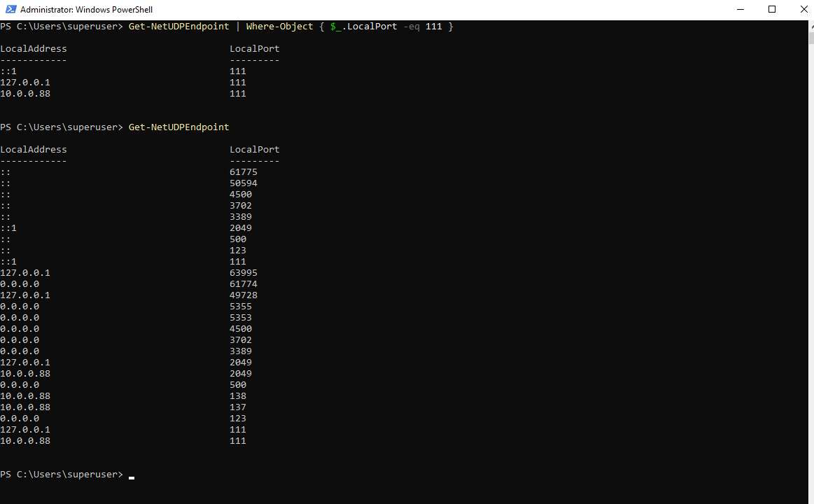Click port value 63995
This screenshot has height=504, width=814.
244,273
